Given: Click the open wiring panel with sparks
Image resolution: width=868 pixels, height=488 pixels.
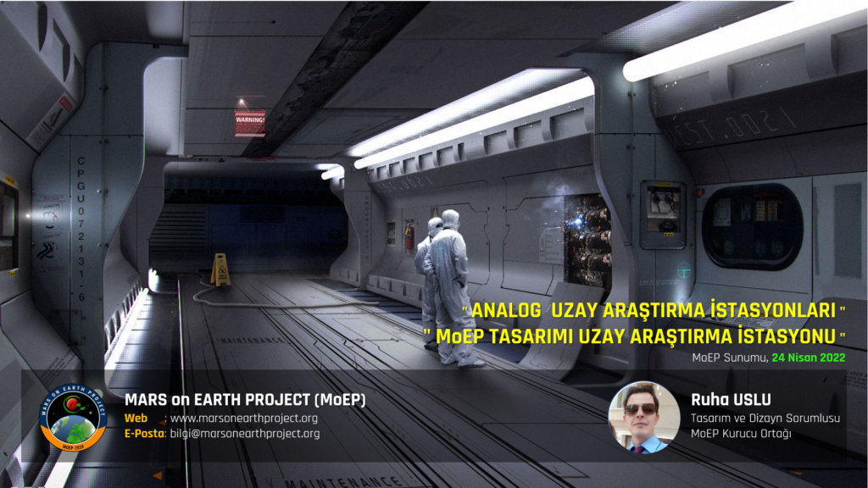Looking at the screenshot, I should 586,239.
